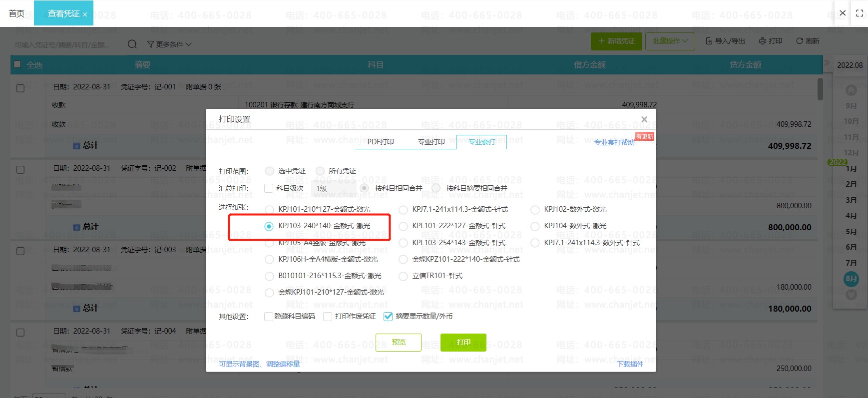Click the 2022.08 period label
The image size is (868, 398).
point(850,65)
